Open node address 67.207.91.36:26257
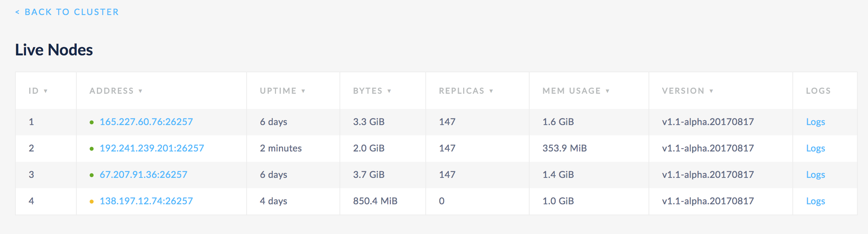 click(x=144, y=175)
